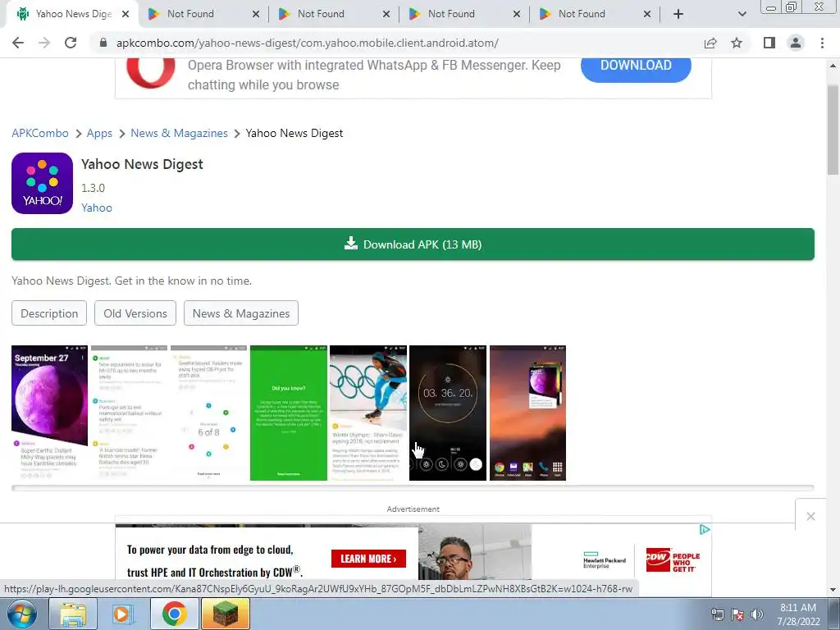Viewport: 840px width, 630px height.
Task: Open the September 27 screenshot thumbnail
Action: (49, 413)
